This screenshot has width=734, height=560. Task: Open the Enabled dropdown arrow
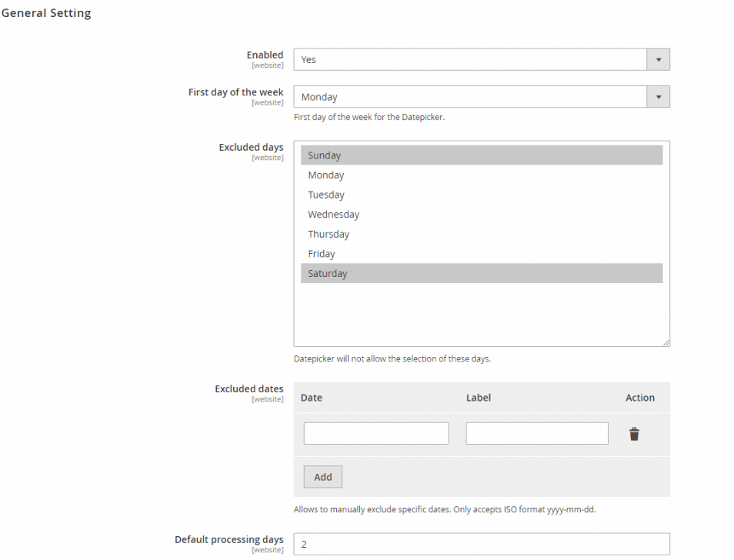pos(658,59)
